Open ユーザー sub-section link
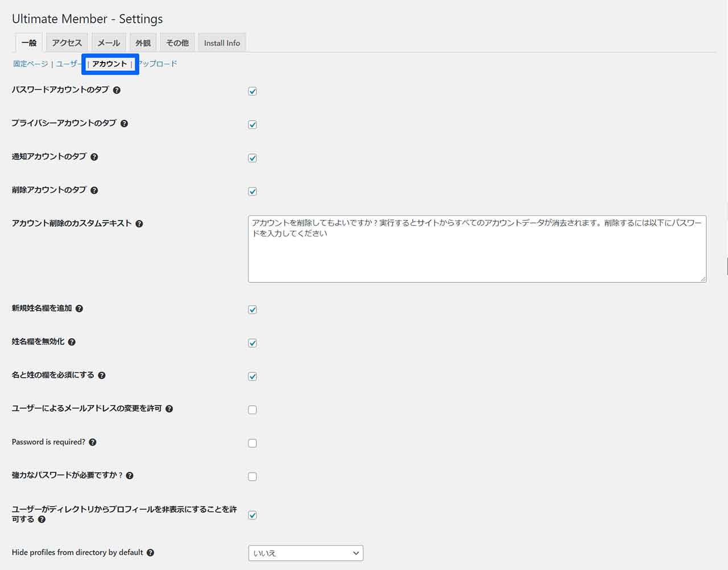 point(69,64)
